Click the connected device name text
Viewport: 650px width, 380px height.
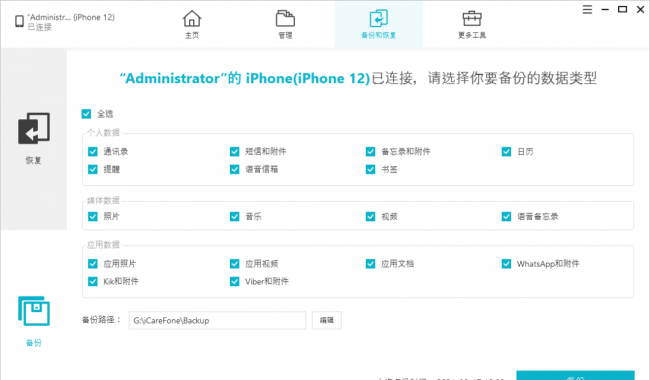(x=71, y=17)
